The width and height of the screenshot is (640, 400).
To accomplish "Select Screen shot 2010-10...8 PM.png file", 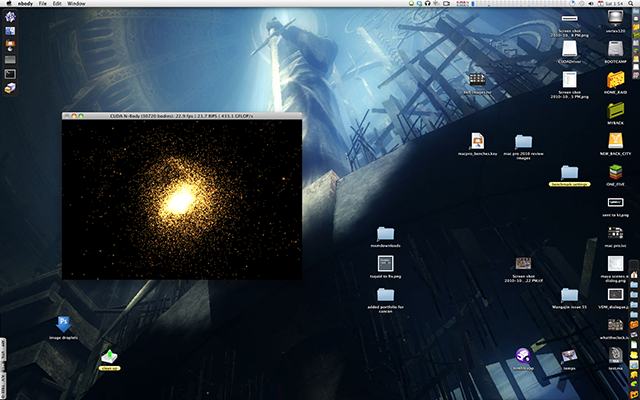I will coord(569,18).
